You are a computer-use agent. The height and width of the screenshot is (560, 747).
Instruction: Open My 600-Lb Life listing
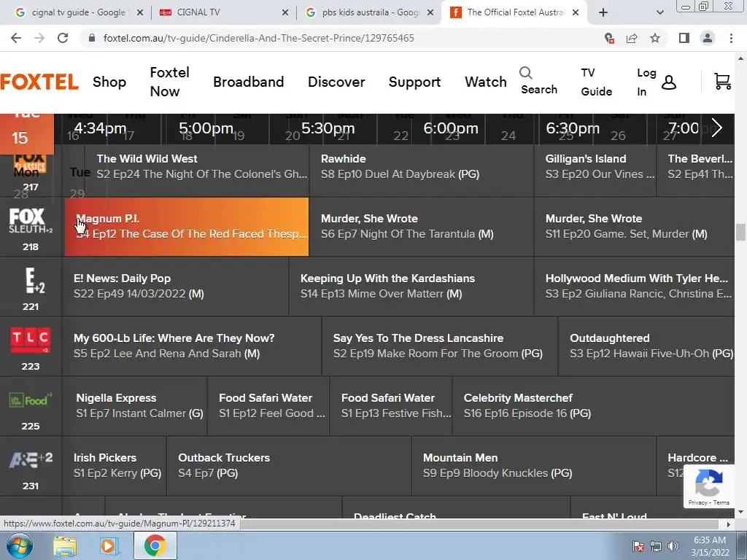pyautogui.click(x=192, y=346)
